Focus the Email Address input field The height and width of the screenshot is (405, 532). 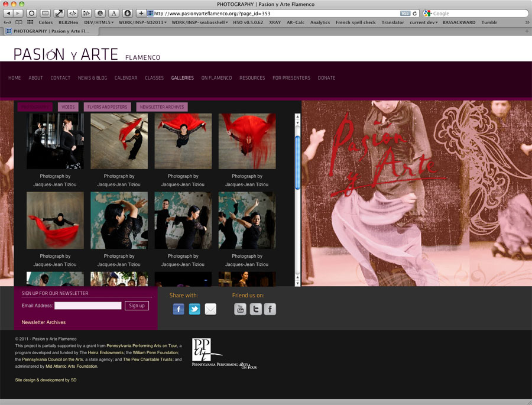[87, 306]
